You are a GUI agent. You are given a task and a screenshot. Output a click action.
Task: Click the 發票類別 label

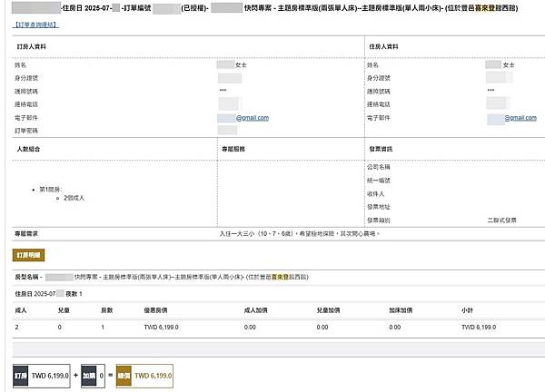pos(379,220)
